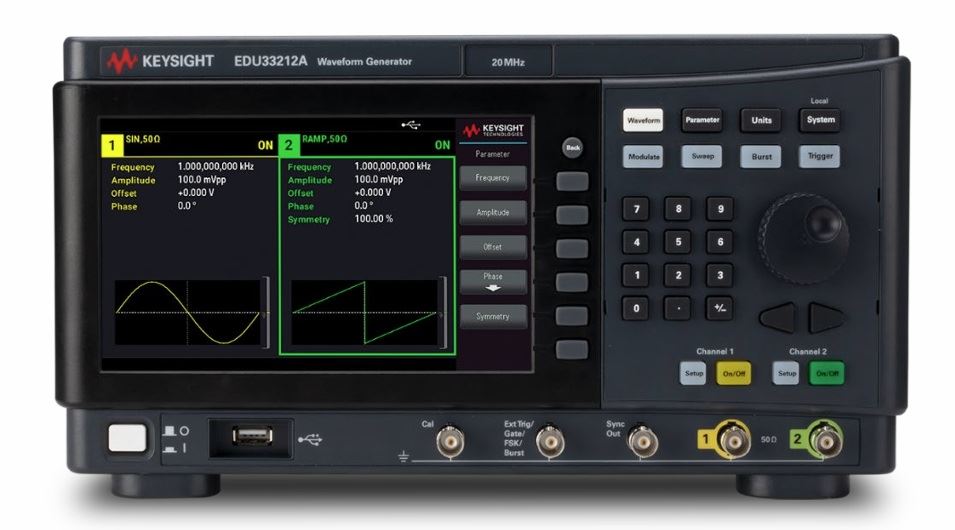
Task: Click the Keysight logo on the screen
Action: pyautogui.click(x=493, y=130)
